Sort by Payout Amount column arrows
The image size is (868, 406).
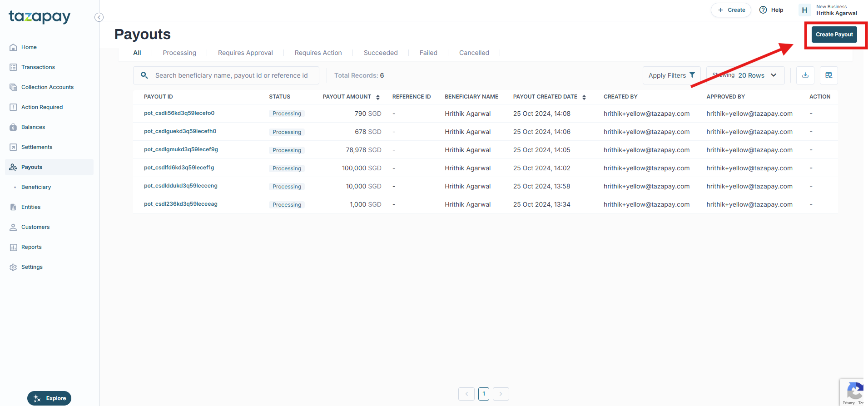tap(378, 97)
